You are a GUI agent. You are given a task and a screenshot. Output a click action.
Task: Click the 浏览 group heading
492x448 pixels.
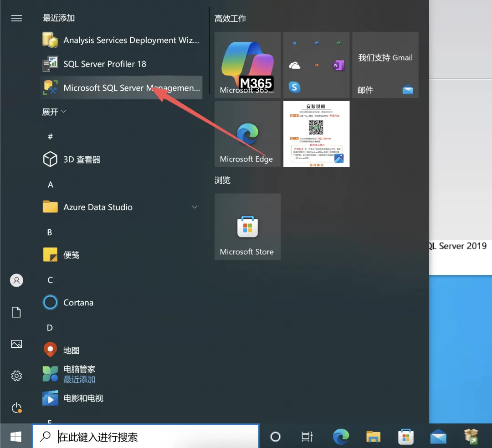point(222,180)
